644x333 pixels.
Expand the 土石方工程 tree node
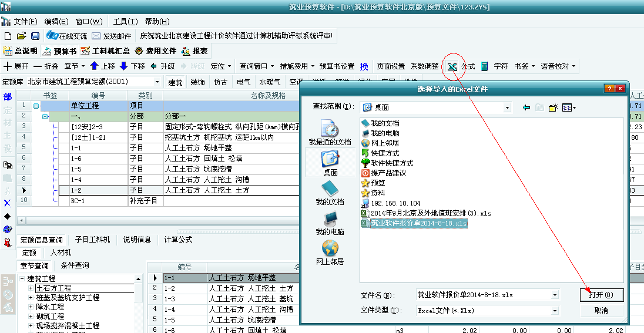tap(31, 288)
